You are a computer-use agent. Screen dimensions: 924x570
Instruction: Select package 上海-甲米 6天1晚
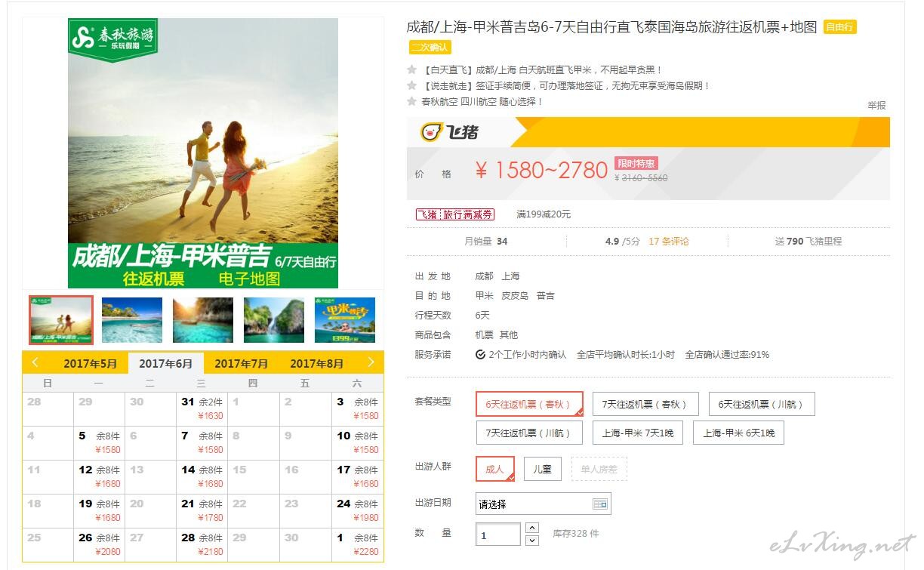pyautogui.click(x=739, y=433)
